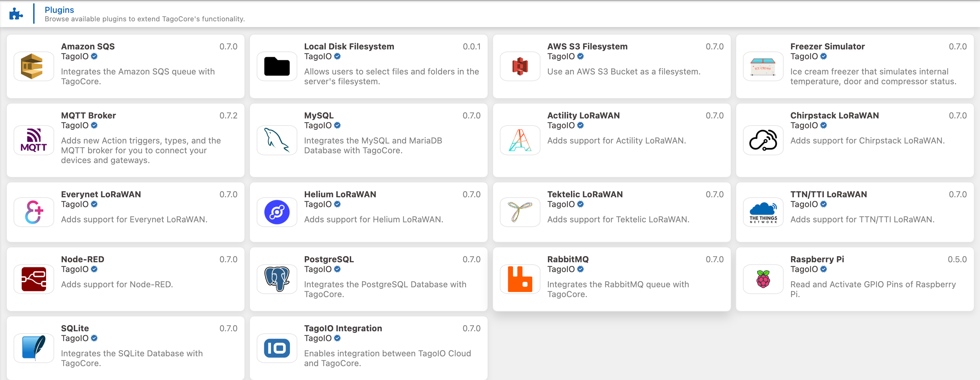The width and height of the screenshot is (980, 380).
Task: Click the Amazon SQS plugin icon
Action: coord(34,67)
